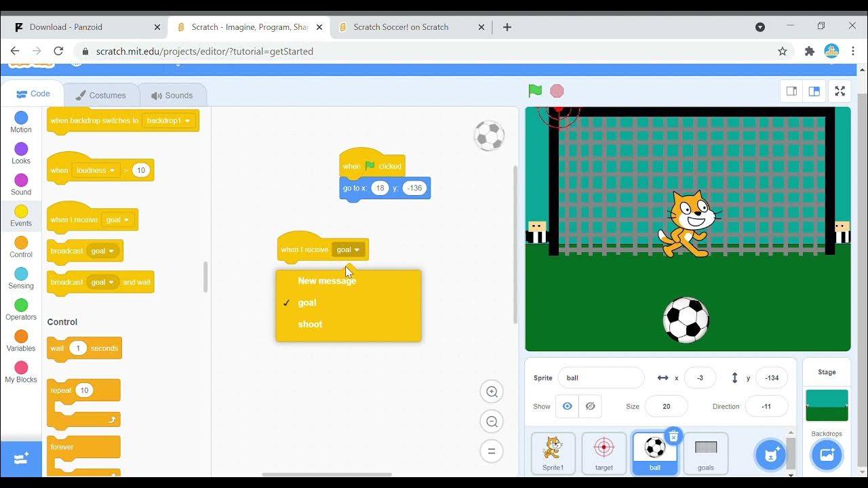
Task: Click the green flag to start the project
Action: 535,91
